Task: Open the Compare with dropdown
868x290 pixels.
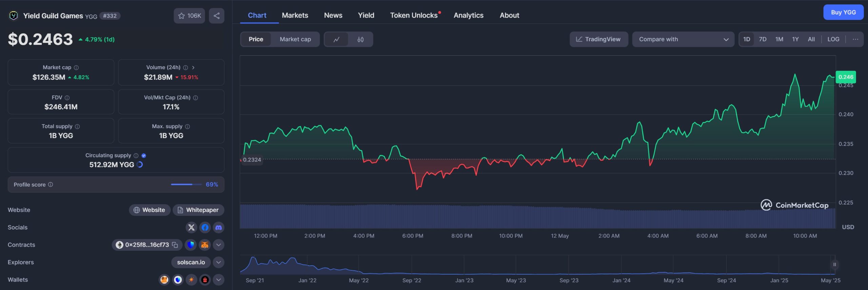Action: [x=683, y=39]
